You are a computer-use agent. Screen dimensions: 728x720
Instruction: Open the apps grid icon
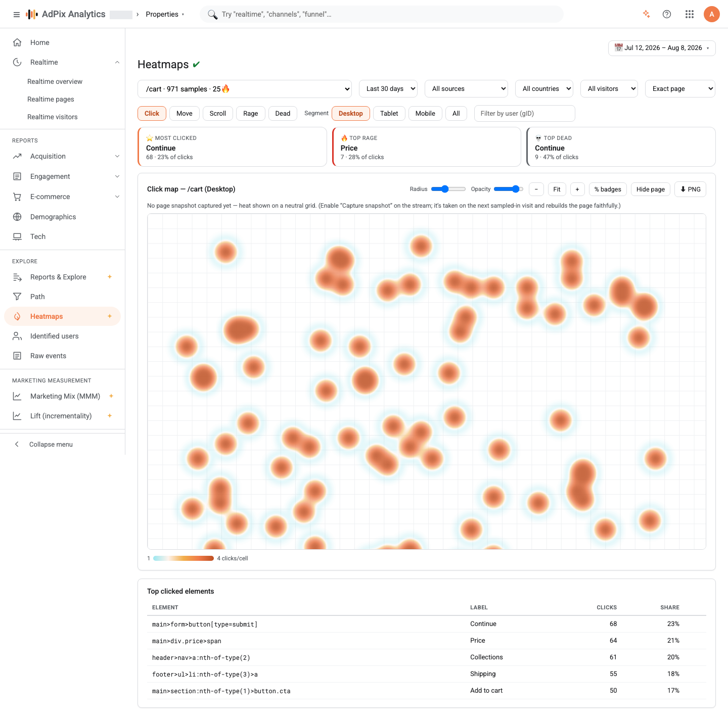[x=690, y=14]
